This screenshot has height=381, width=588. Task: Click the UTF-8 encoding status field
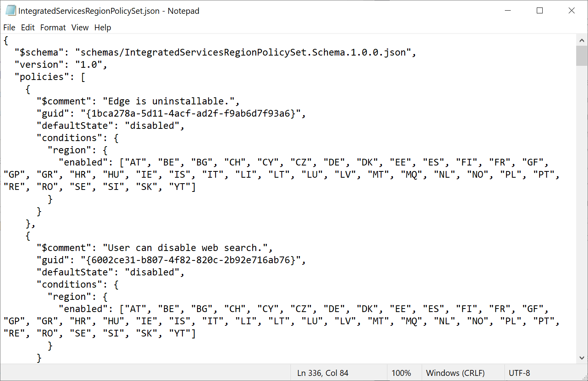point(519,373)
